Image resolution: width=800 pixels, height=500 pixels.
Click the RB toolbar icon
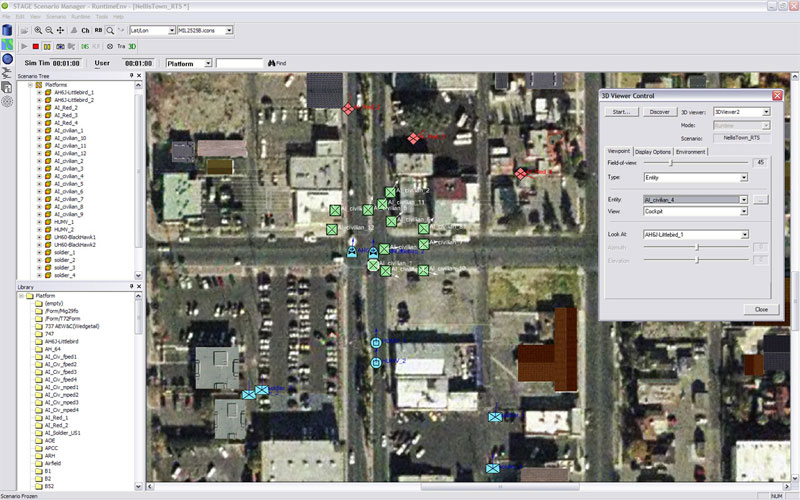pos(98,31)
